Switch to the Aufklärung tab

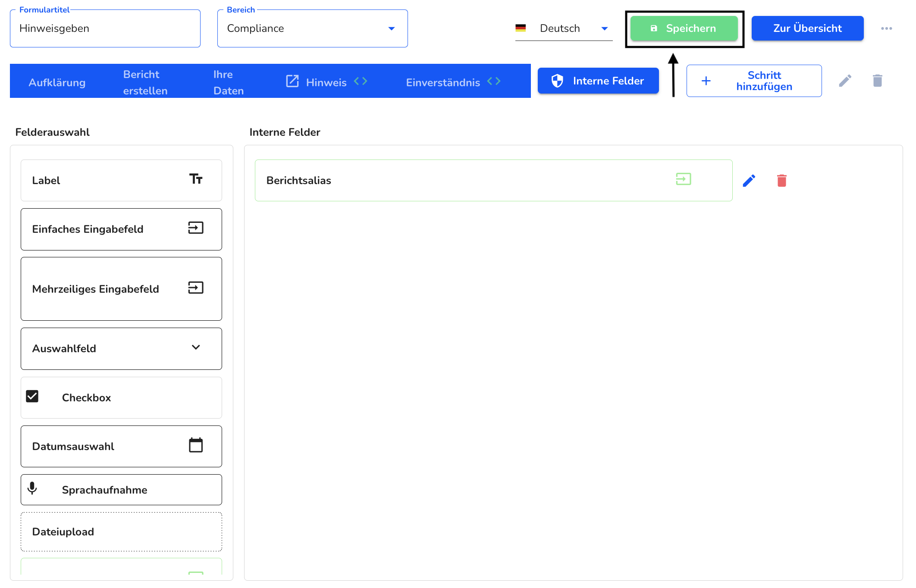pyautogui.click(x=57, y=82)
